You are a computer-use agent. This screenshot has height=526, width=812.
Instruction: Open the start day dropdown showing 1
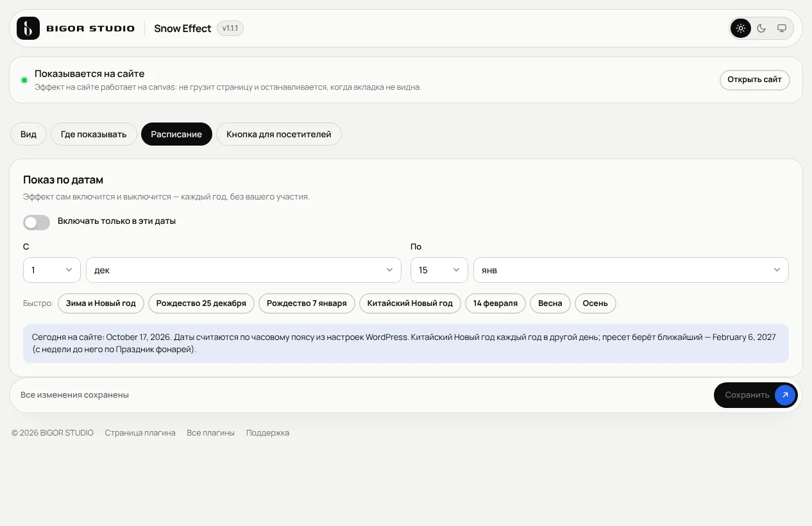(x=52, y=270)
